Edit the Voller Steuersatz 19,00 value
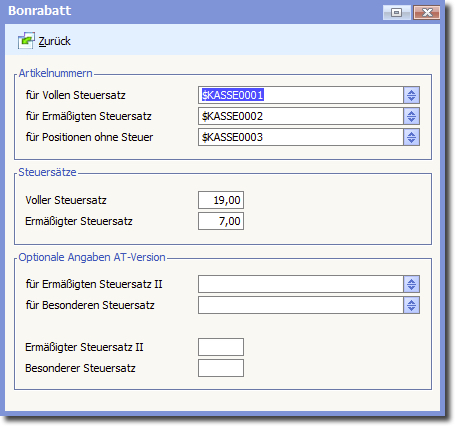The image size is (455, 426). click(221, 200)
